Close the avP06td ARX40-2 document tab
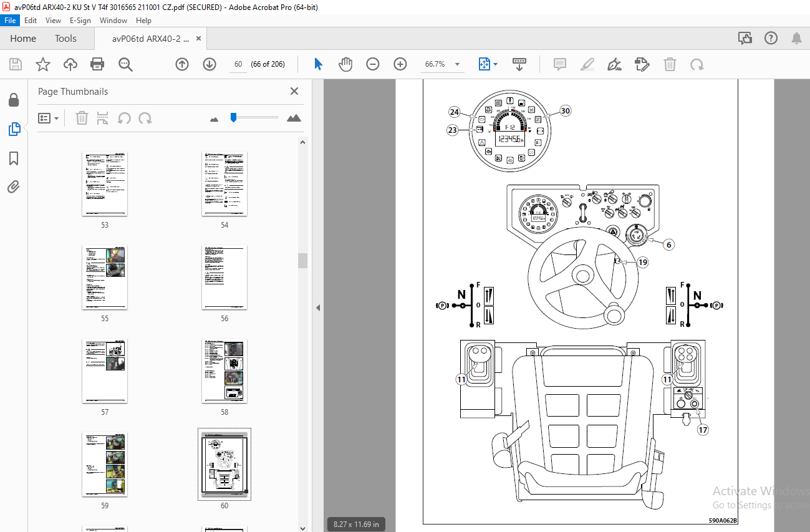This screenshot has height=532, width=810. point(199,39)
